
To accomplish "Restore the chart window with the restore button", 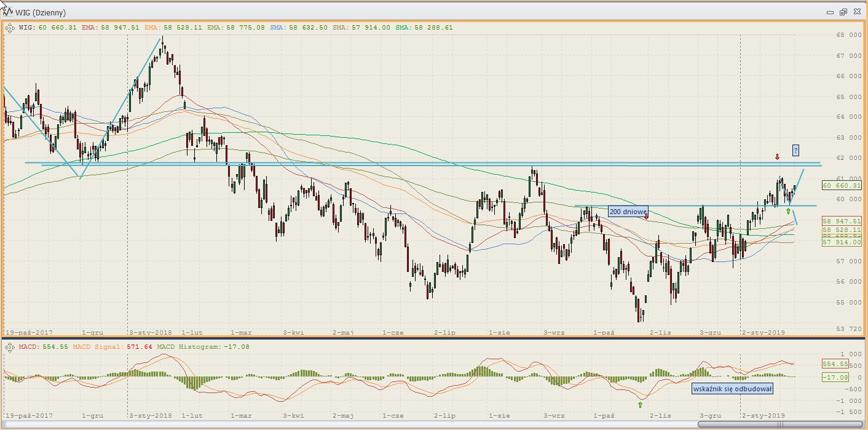I will [x=843, y=12].
